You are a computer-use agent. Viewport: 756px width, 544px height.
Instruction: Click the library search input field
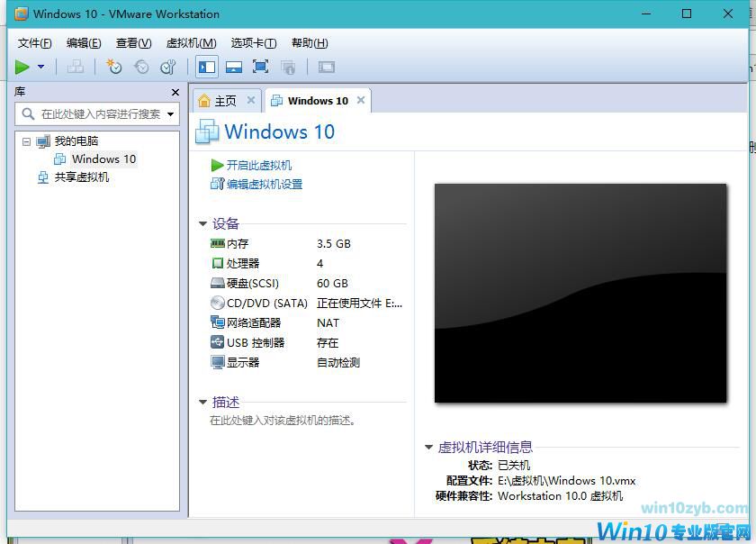point(99,114)
